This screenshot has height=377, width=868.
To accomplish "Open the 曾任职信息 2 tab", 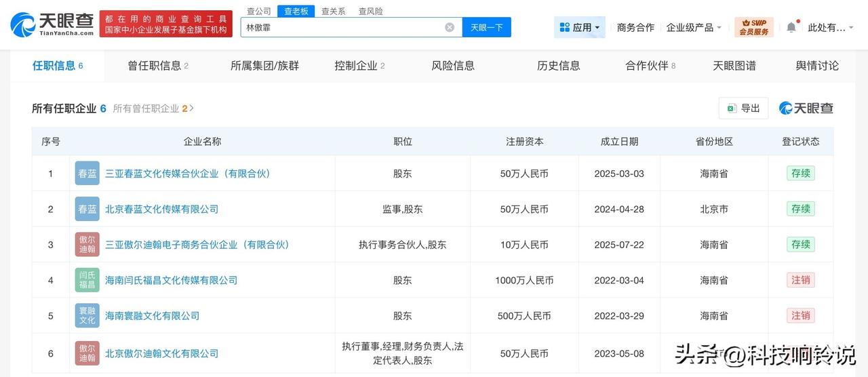I will [158, 66].
